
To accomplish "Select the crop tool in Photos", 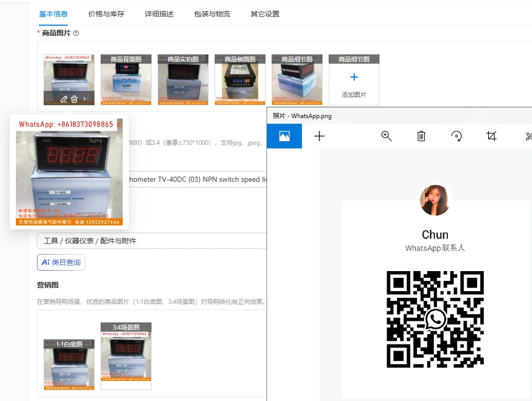I will [x=491, y=136].
